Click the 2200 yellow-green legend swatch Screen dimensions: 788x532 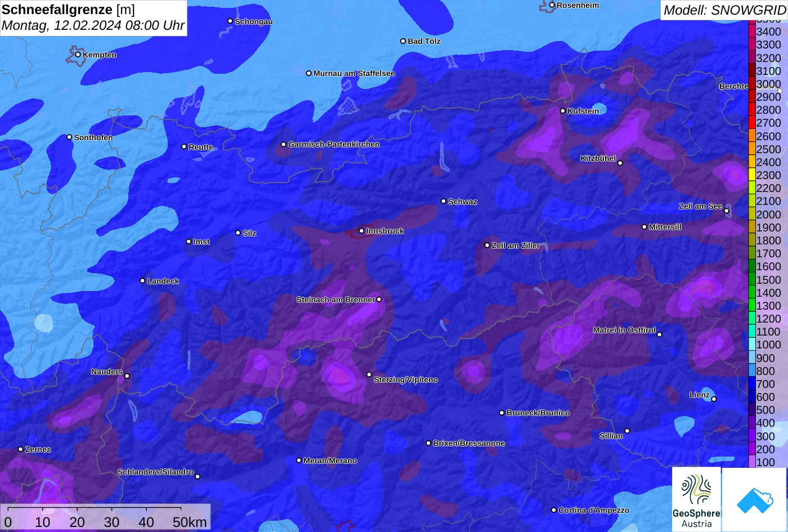(751, 188)
